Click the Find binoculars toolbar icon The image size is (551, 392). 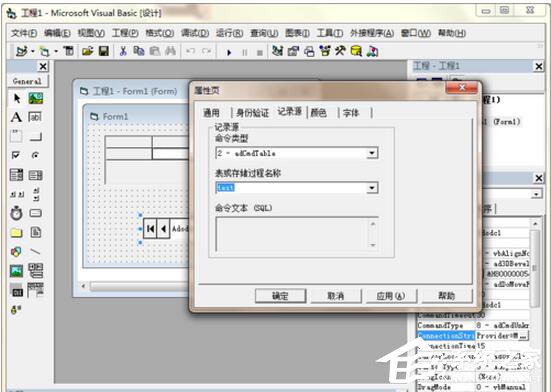click(170, 52)
